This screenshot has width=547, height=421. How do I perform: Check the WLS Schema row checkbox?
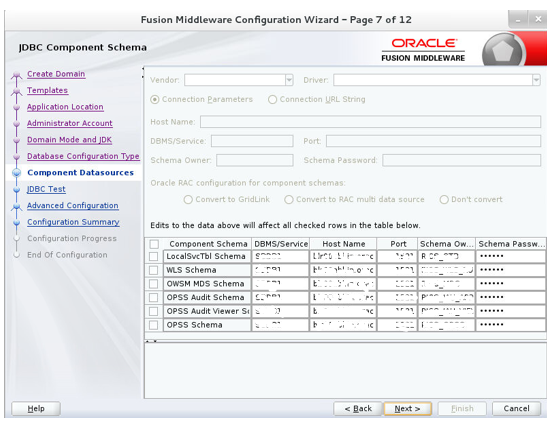pos(153,270)
